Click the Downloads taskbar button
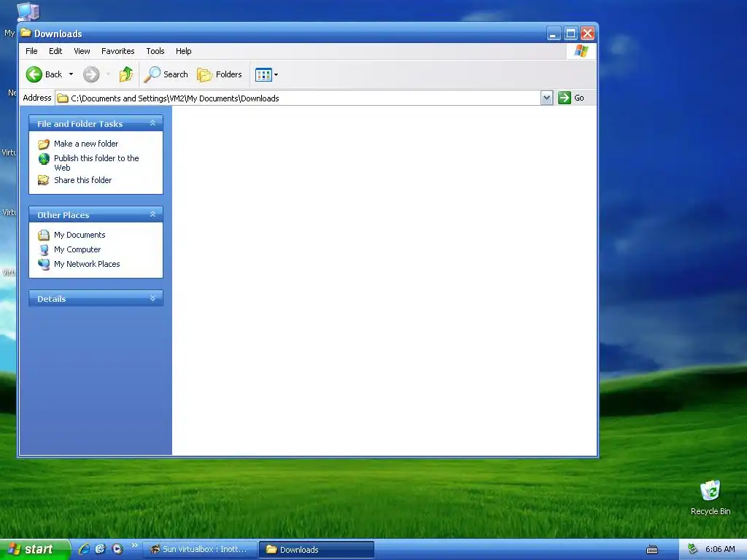This screenshot has height=560, width=747. pyautogui.click(x=317, y=550)
